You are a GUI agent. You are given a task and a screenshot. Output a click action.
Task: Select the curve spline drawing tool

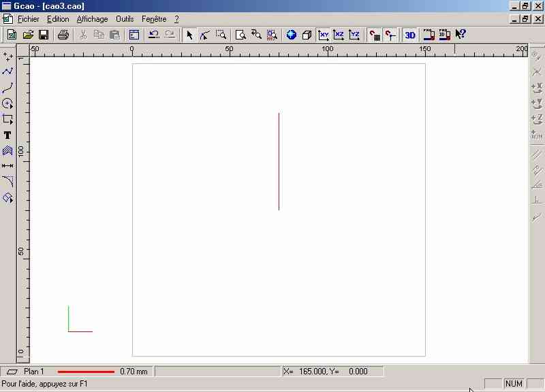[7, 88]
